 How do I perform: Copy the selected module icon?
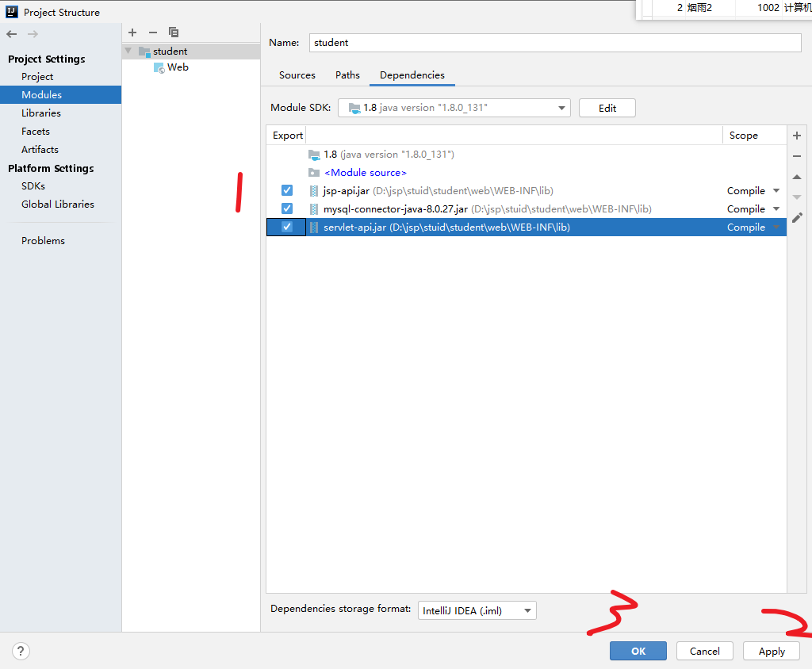click(174, 32)
